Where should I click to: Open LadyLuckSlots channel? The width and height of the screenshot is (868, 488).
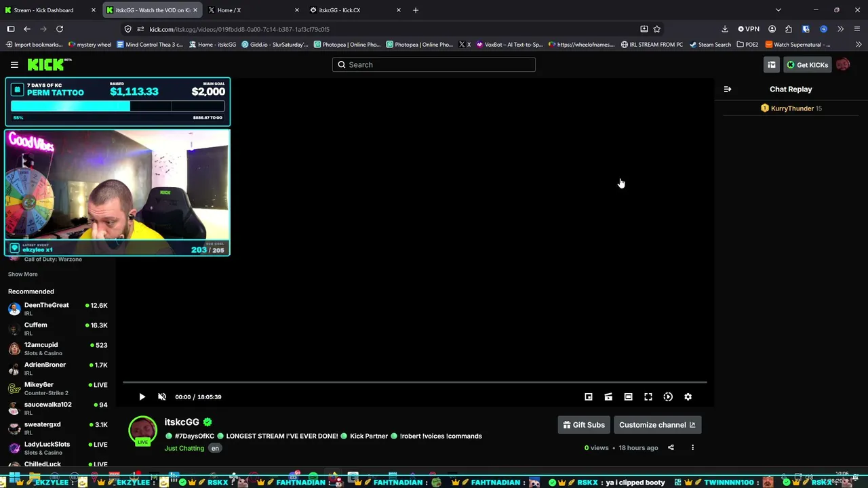[x=58, y=448]
